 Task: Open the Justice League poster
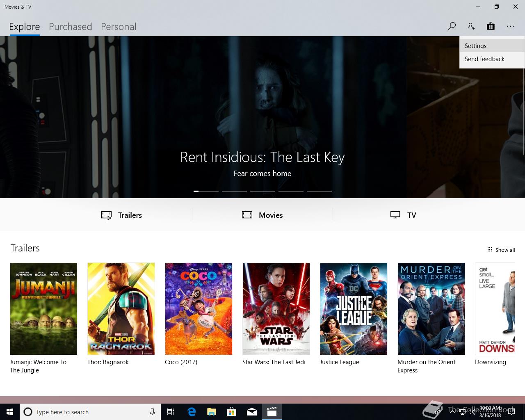coord(354,309)
